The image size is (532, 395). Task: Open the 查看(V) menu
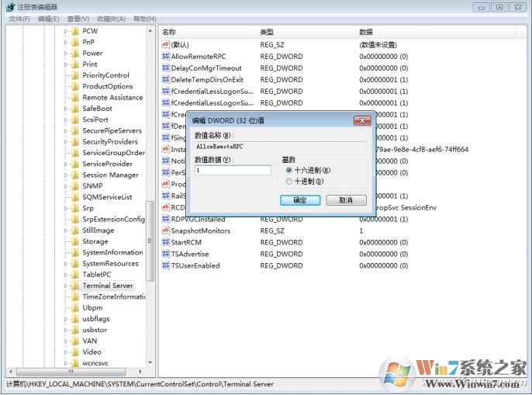click(78, 19)
